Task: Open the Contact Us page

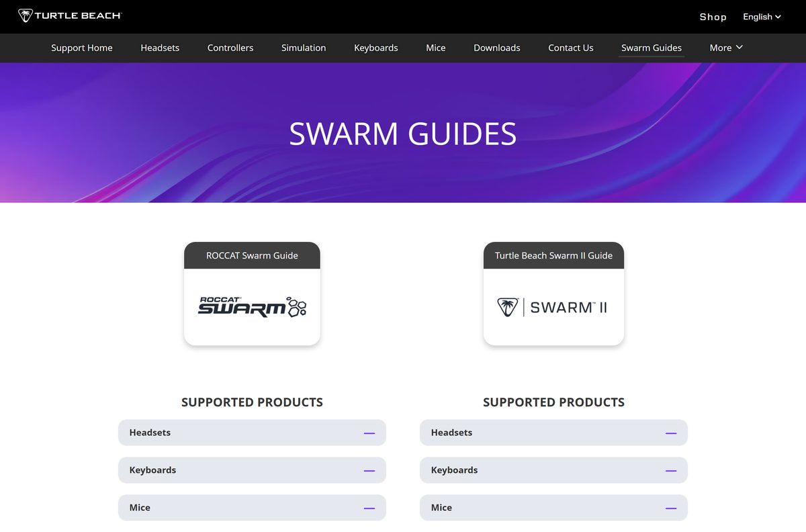Action: point(571,48)
